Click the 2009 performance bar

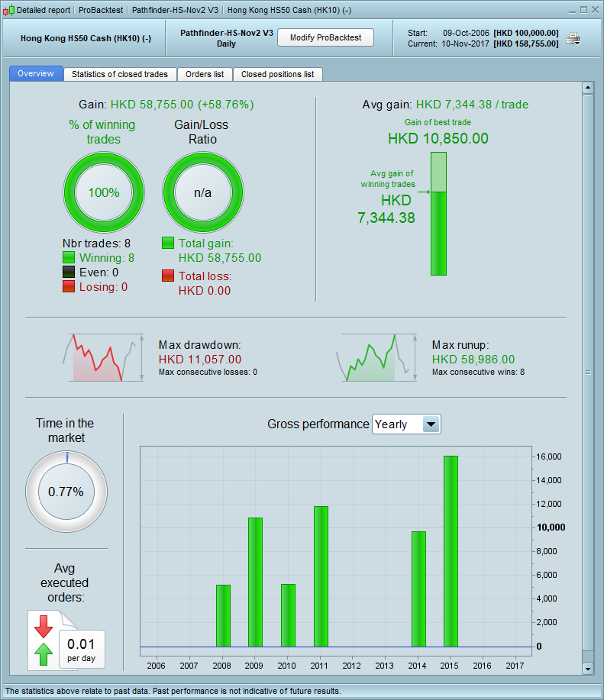(x=255, y=582)
